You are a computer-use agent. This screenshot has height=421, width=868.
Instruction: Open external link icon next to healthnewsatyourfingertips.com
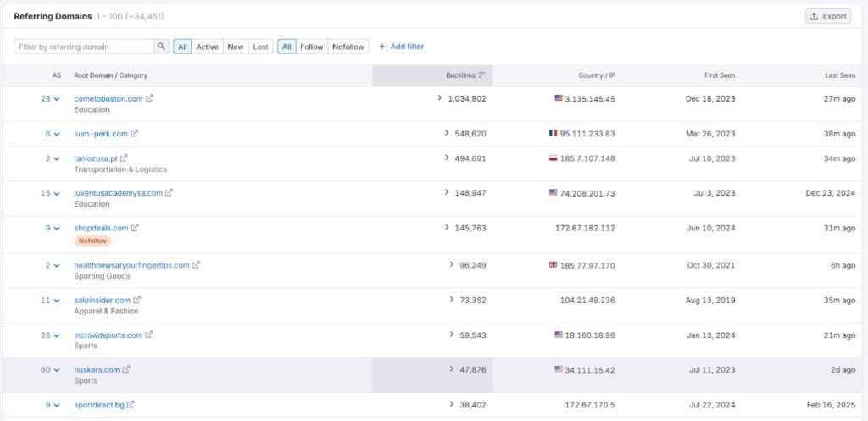coord(196,265)
